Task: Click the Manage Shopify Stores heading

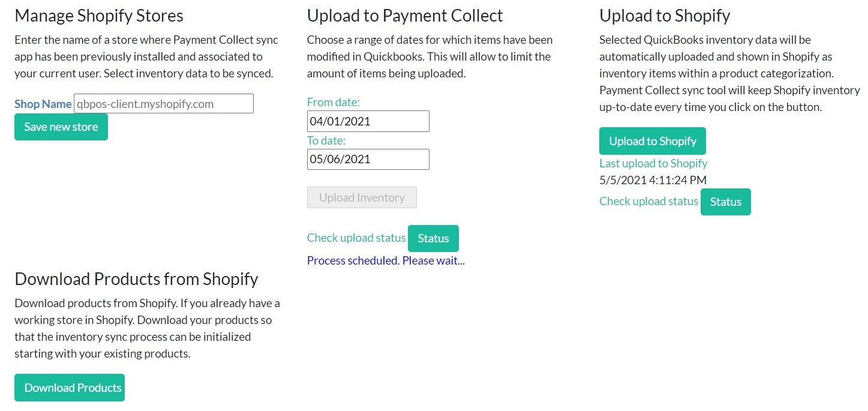Action: 99,15
